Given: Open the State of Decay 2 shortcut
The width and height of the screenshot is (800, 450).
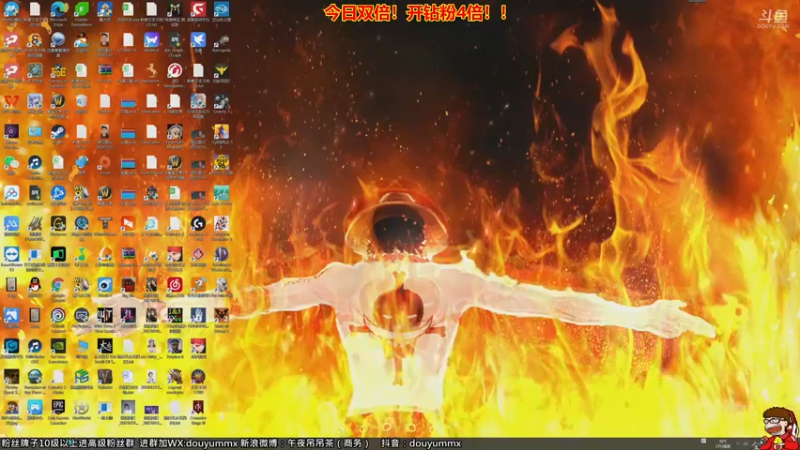Looking at the screenshot, I should (x=221, y=315).
